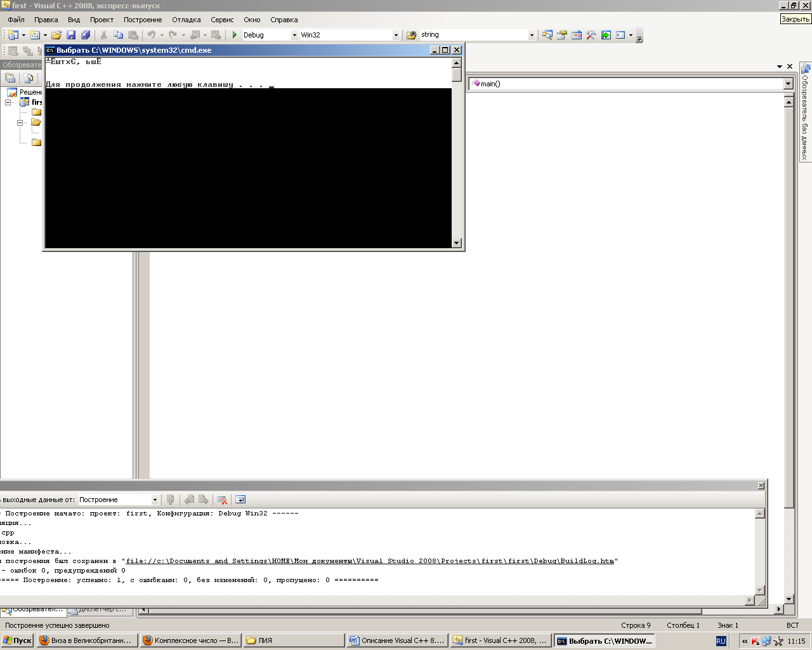This screenshot has height=650, width=812.
Task: Start debugging with green play icon
Action: (234, 35)
